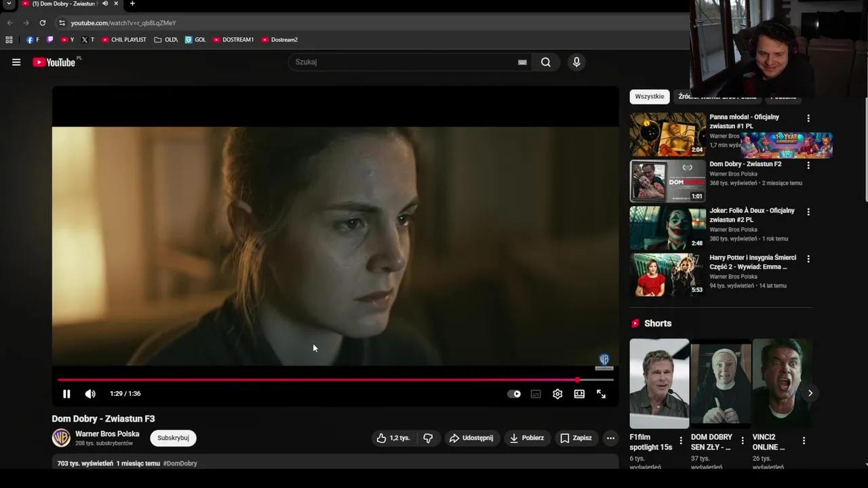This screenshot has width=868, height=488.
Task: Open the YouTube guide hamburger menu
Action: [16, 62]
